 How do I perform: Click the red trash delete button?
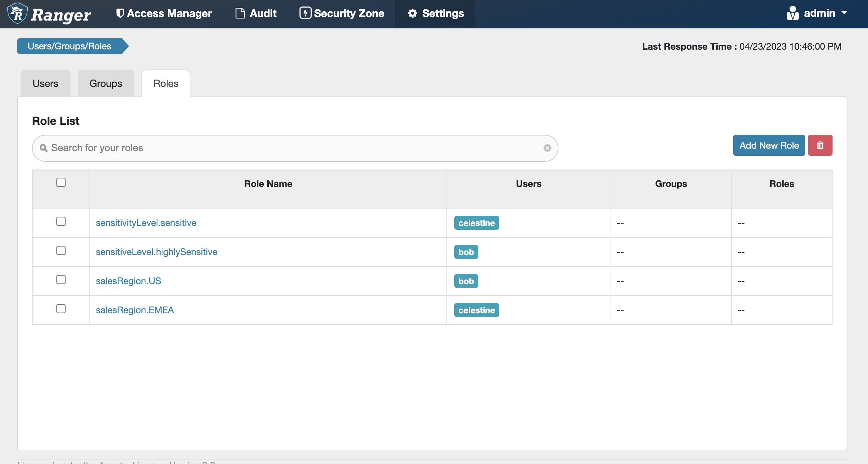coord(820,145)
